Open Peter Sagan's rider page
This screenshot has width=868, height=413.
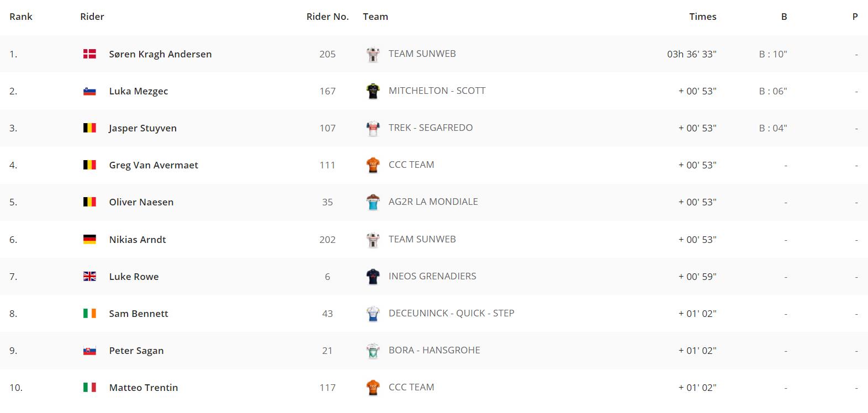(x=136, y=350)
